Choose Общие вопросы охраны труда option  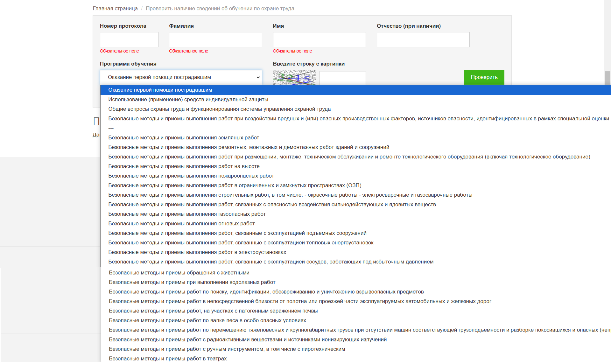coord(219,109)
